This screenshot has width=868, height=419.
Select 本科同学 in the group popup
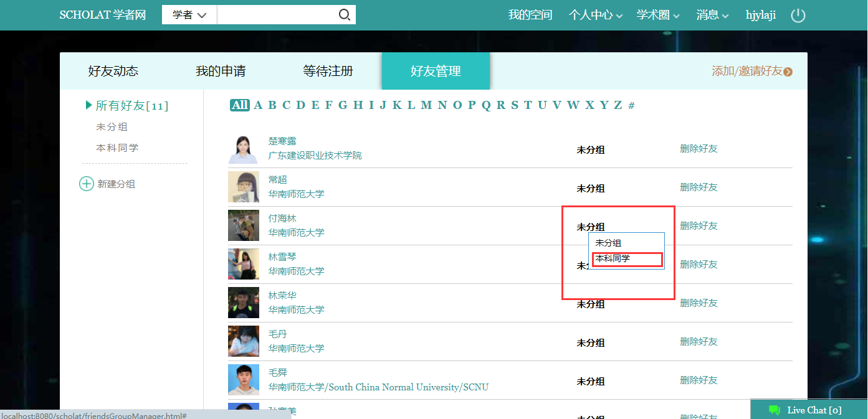click(613, 258)
